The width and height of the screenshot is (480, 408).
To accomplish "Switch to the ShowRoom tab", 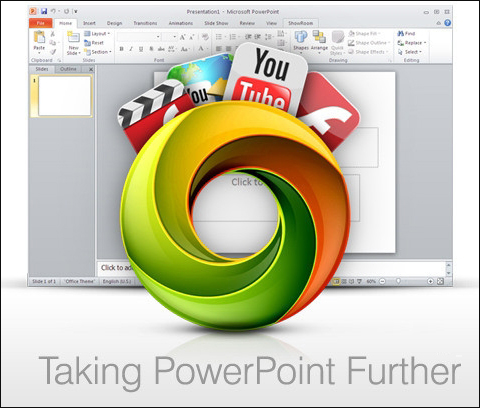I will tap(300, 23).
